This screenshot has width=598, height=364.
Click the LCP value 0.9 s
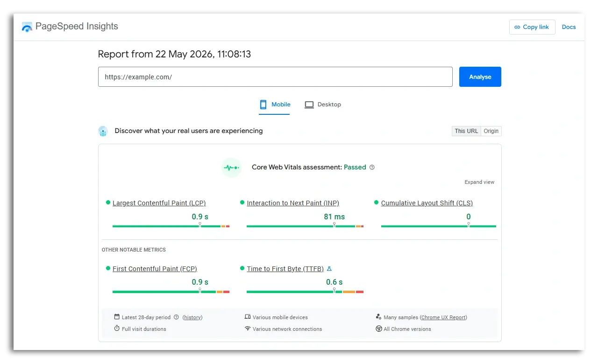(x=200, y=217)
